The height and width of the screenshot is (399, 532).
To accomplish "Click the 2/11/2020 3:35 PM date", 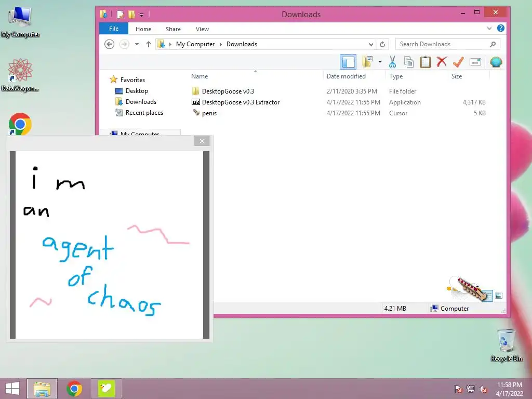I will (x=352, y=91).
